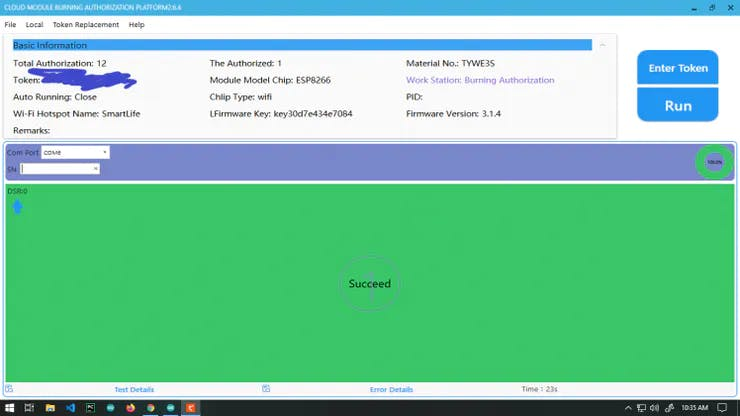Collapse the Basic Information panel
This screenshot has width=740, height=416.
pos(603,45)
